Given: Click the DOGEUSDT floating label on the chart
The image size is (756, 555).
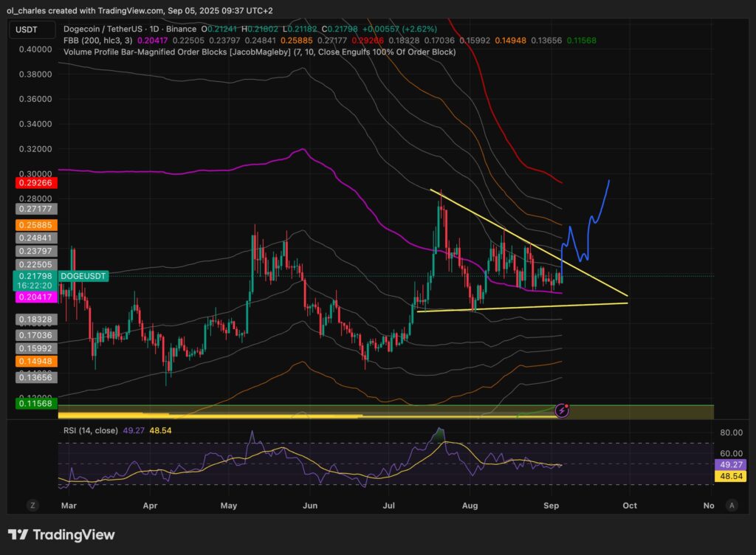Looking at the screenshot, I should tap(83, 276).
